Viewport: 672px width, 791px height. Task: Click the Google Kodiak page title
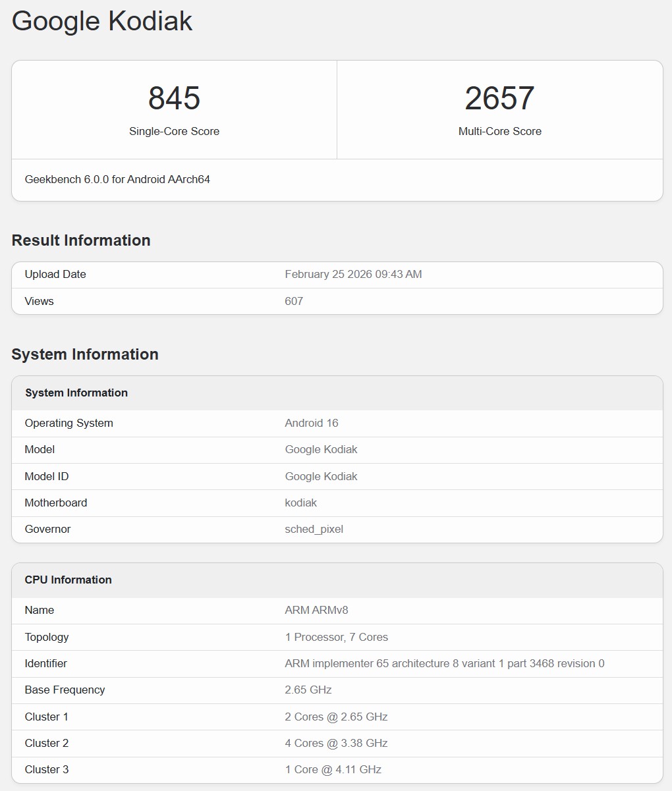(102, 21)
